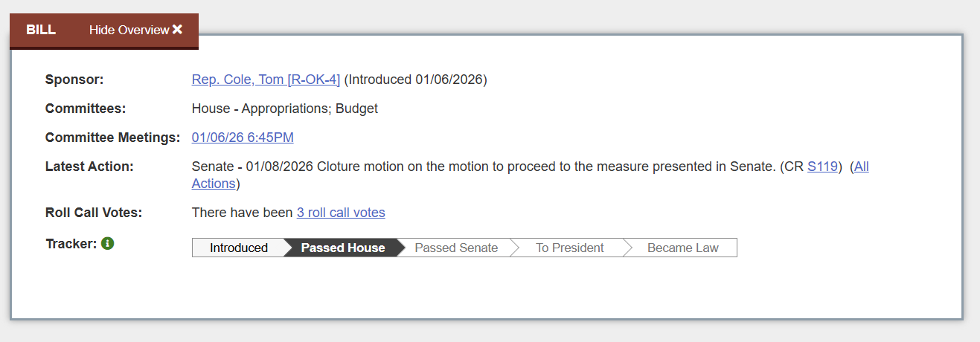Click the X icon beside Hide Overview
The height and width of the screenshot is (342, 980).
click(177, 30)
